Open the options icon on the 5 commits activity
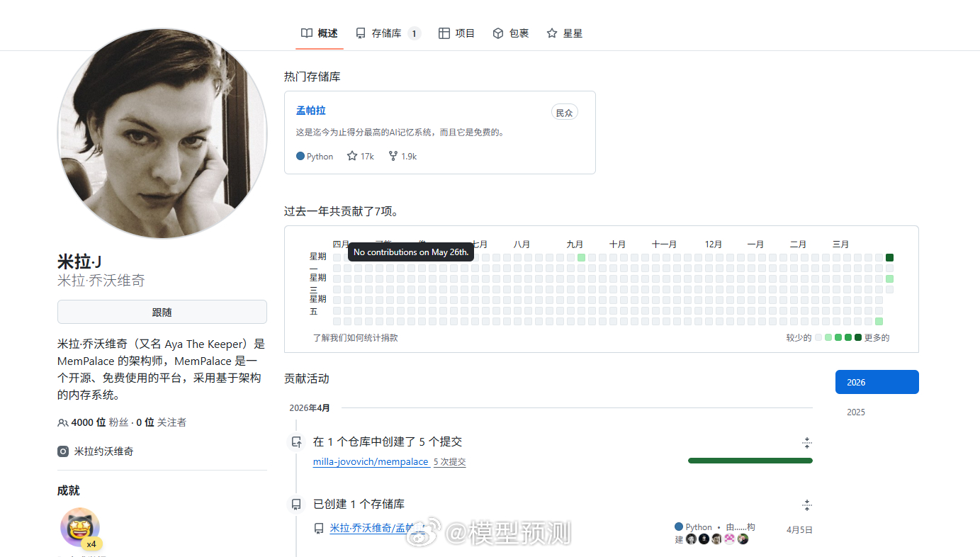The image size is (980, 557). click(x=807, y=442)
